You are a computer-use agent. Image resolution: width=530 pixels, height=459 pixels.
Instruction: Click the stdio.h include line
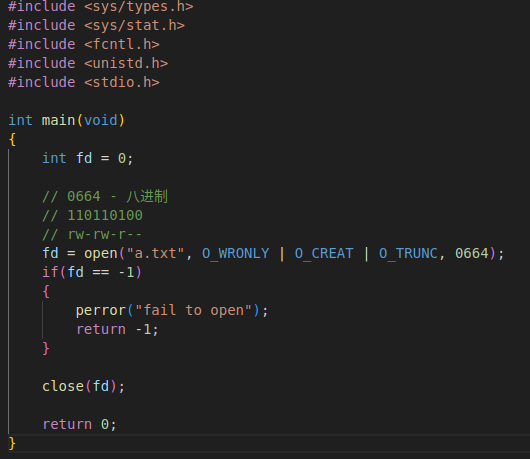point(83,82)
